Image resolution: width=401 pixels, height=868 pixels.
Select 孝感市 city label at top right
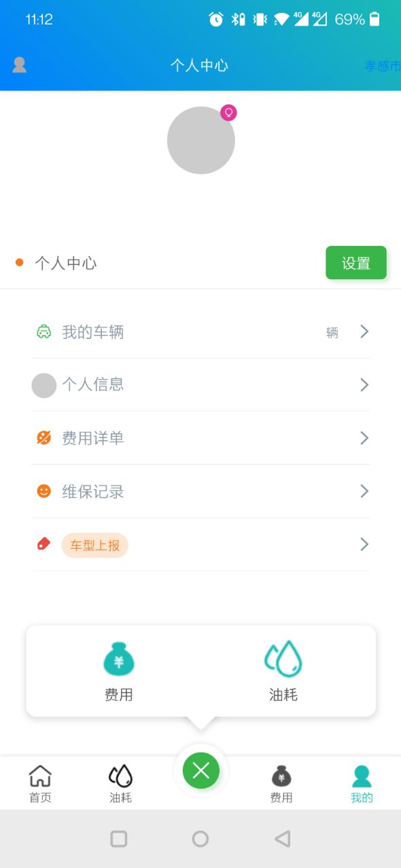[383, 66]
